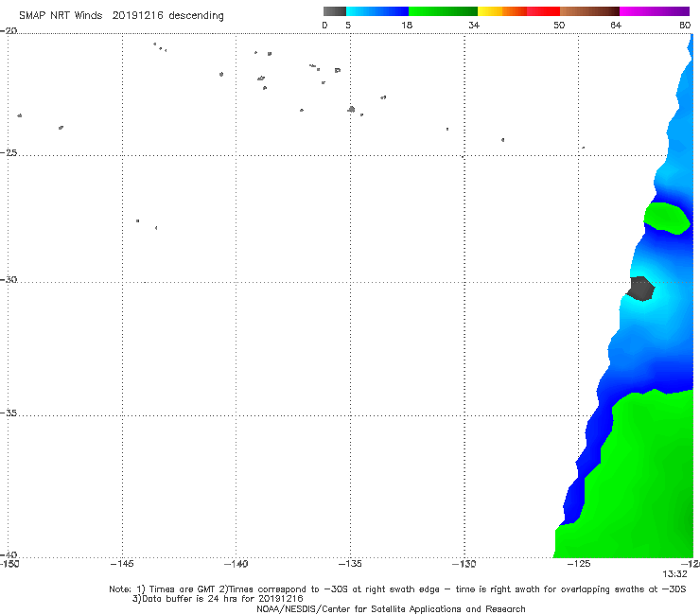Viewport: 700px width, 615px height.
Task: Click the dark gray low-wind patch near -30 latitude
Action: point(641,289)
